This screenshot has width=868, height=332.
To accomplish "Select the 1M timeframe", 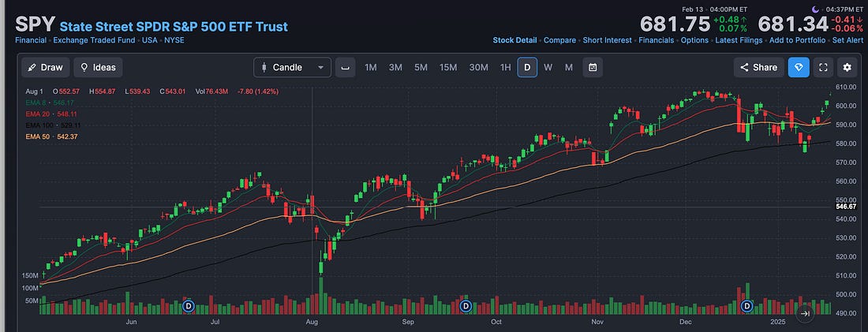I will [x=370, y=68].
